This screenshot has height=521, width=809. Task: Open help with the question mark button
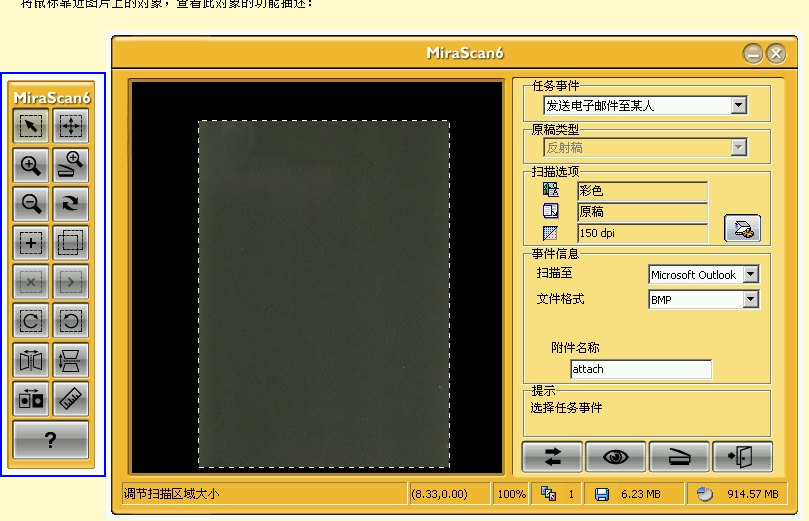pos(51,440)
